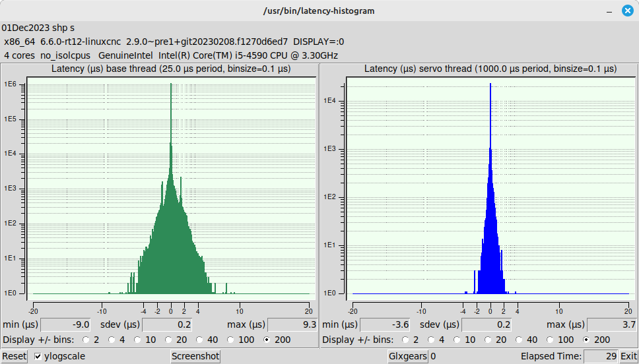The width and height of the screenshot is (639, 364).
Task: Click the 1E6 y-axis label
Action: (x=10, y=84)
